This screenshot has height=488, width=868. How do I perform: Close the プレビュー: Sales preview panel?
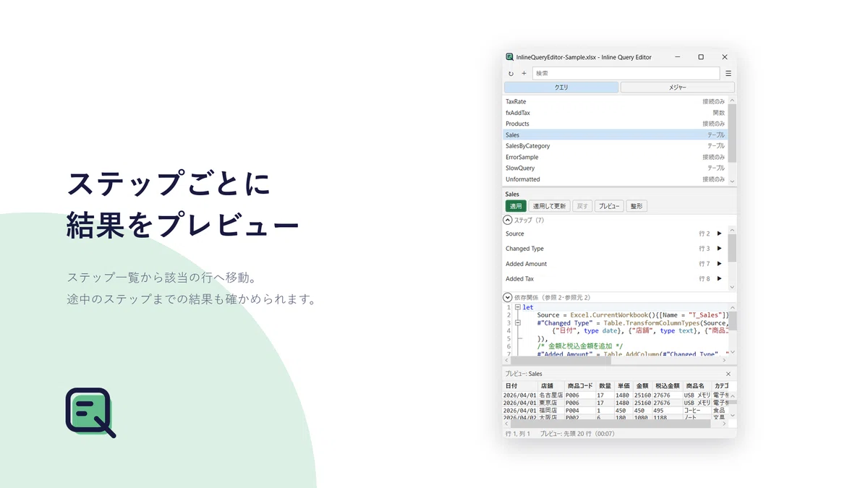click(x=728, y=374)
